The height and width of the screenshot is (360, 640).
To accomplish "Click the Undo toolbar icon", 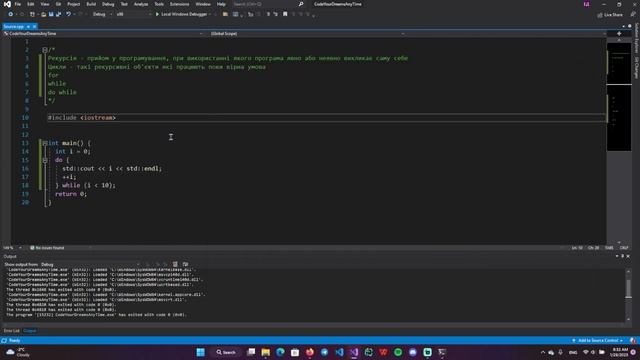I will pos(69,14).
